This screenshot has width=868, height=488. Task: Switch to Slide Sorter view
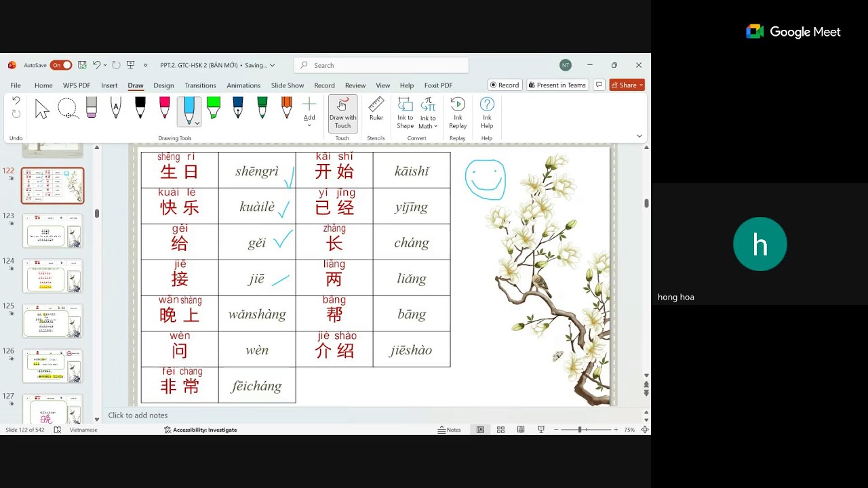point(500,430)
